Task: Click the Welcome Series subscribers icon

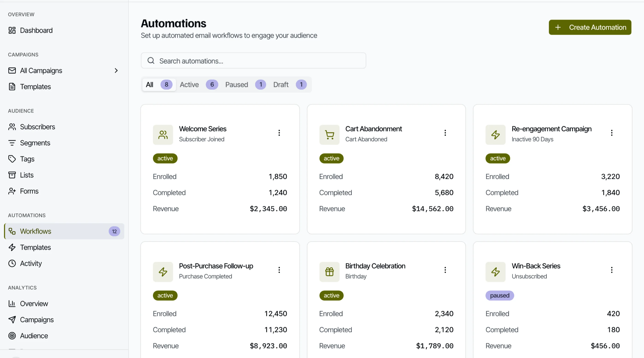Action: (x=163, y=135)
